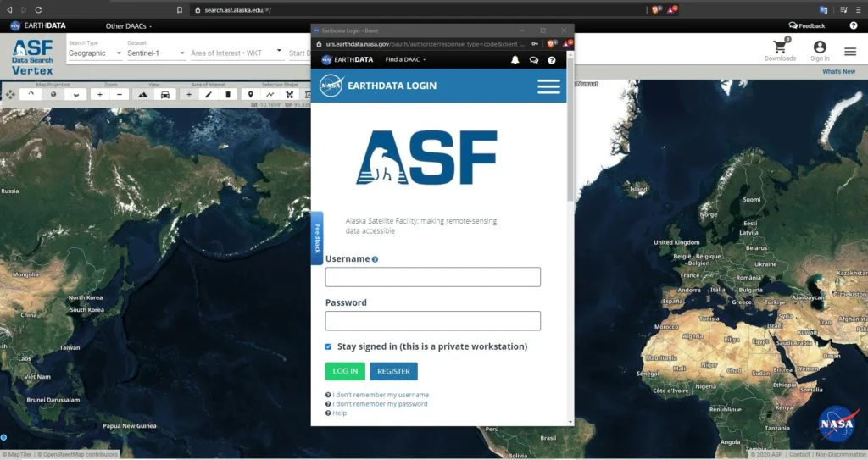
Task: Zoom in on the map with plus button
Action: tap(100, 95)
